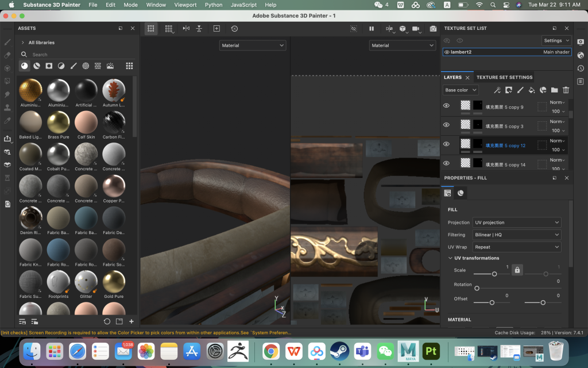This screenshot has width=588, height=368.
Task: Select the Material picker eyedropper tool
Action: tap(7, 121)
